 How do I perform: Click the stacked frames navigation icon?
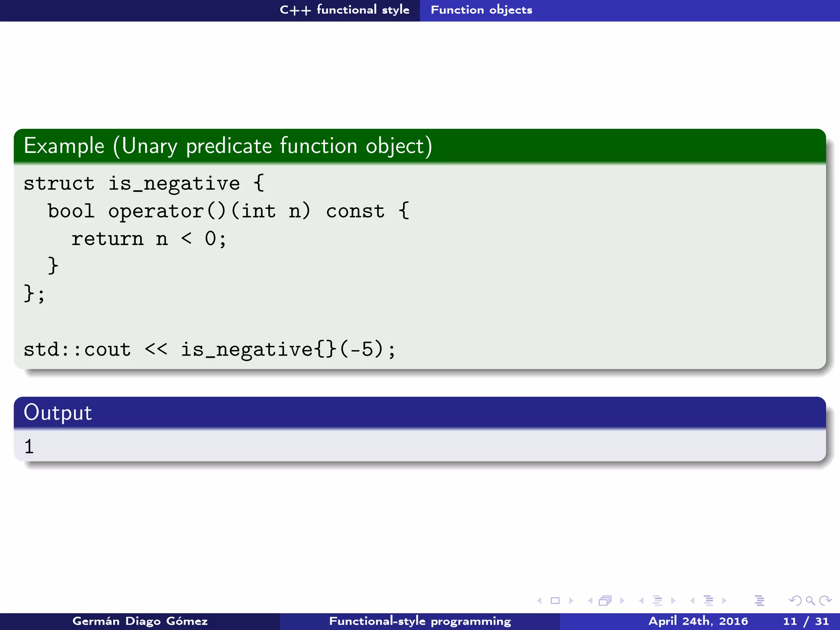[605, 601]
